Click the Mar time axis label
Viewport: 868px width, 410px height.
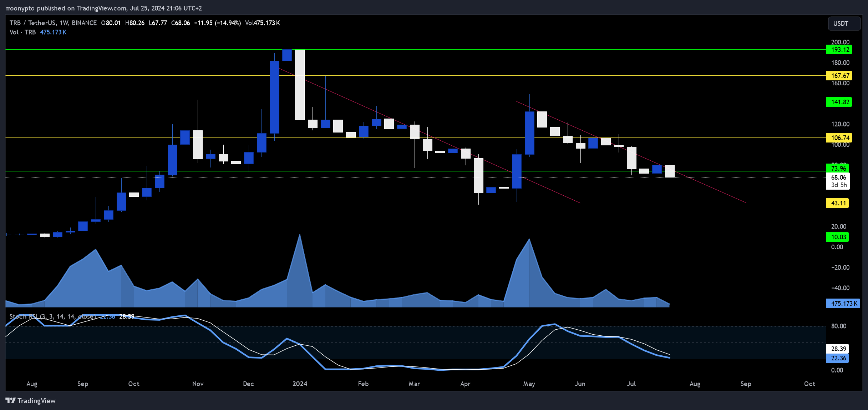[414, 384]
